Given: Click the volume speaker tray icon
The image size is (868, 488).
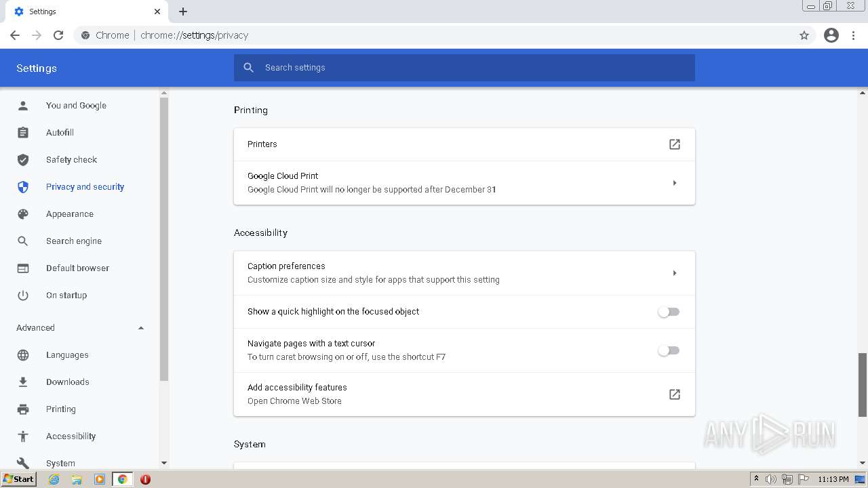Looking at the screenshot, I should (x=771, y=479).
